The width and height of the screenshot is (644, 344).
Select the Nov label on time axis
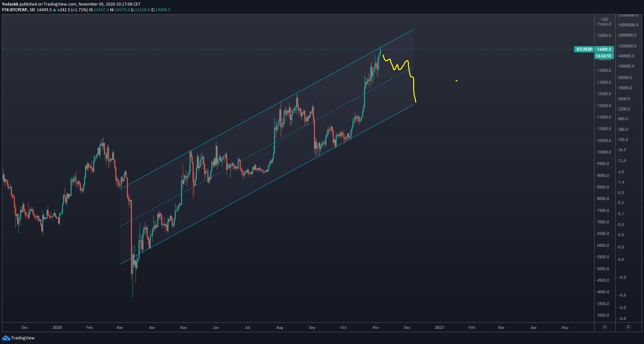pos(376,327)
